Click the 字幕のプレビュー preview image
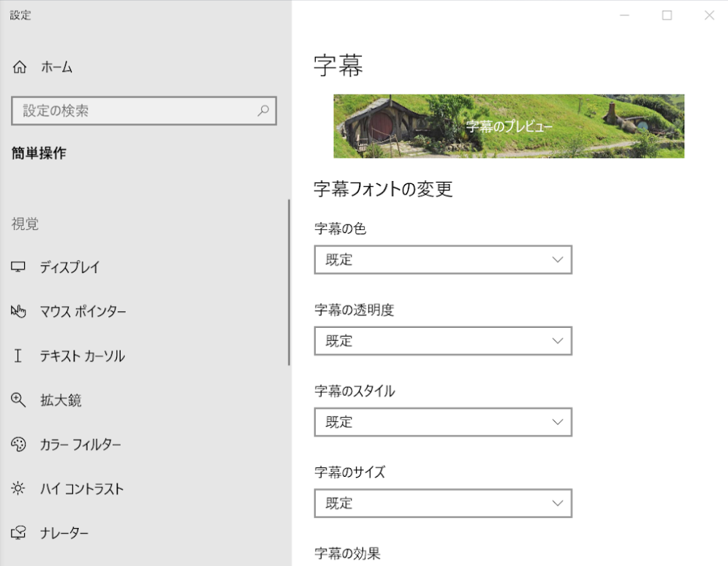Screen dimensions: 728x566 (509, 126)
